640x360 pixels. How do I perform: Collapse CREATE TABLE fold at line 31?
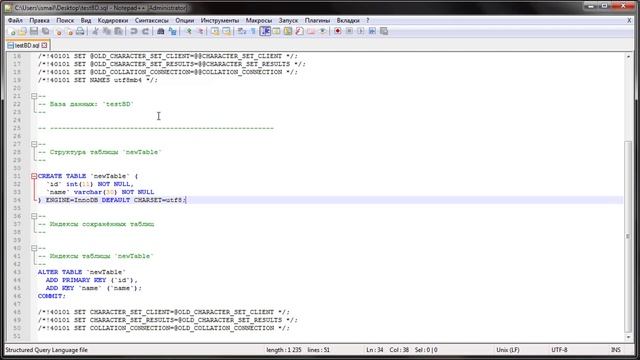34,176
